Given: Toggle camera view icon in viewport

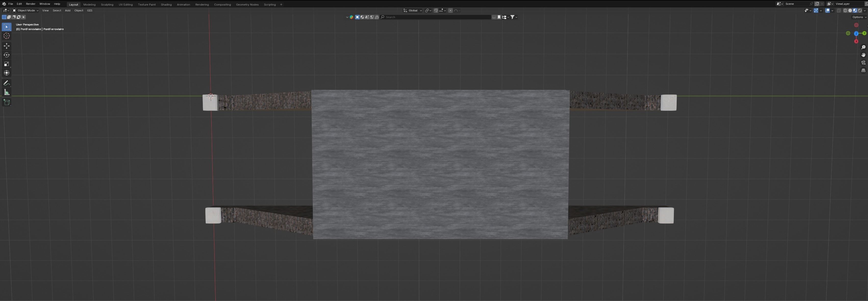Looking at the screenshot, I should click(x=863, y=63).
